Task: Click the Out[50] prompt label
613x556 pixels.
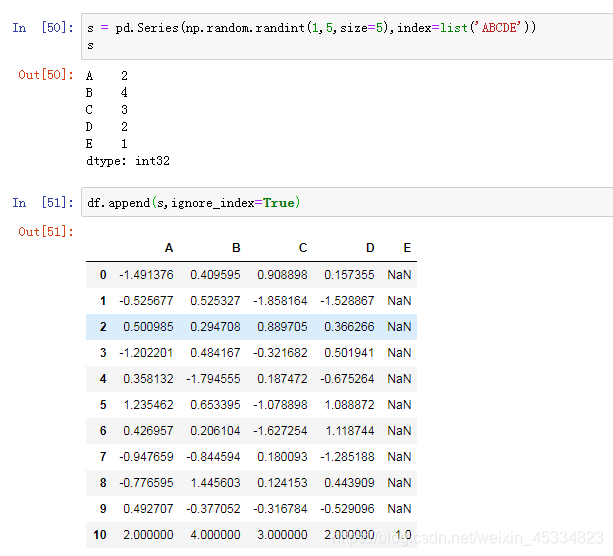Action: point(46,75)
